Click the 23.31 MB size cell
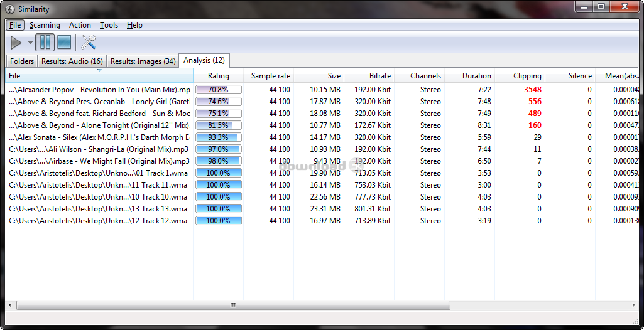Image resolution: width=644 pixels, height=330 pixels. (x=325, y=209)
